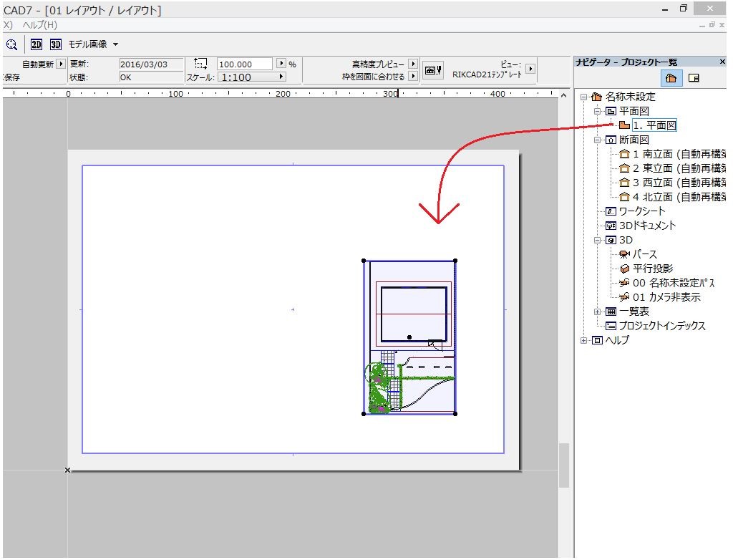This screenshot has width=733, height=560.
Task: Click the icon for 2 東立面
Action: coord(624,168)
